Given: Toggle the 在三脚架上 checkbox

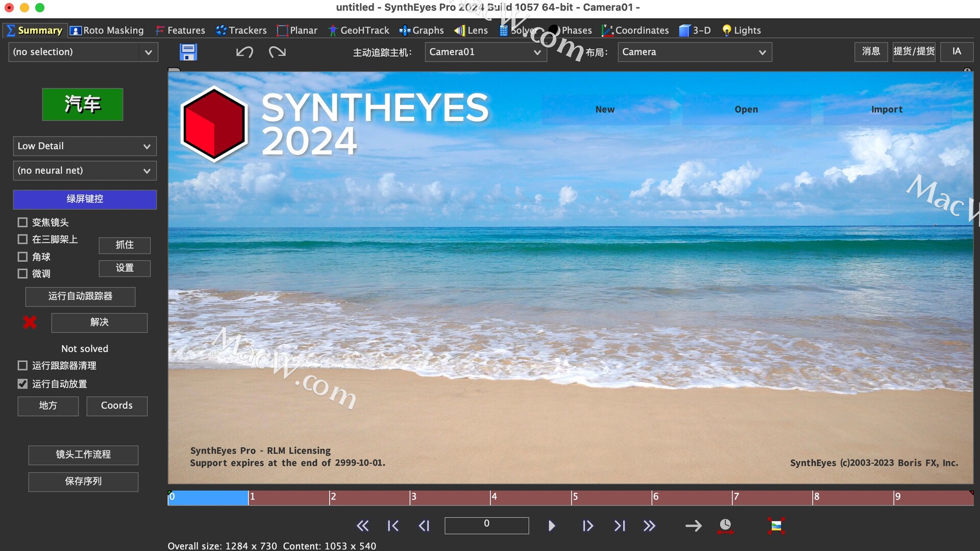Looking at the screenshot, I should [x=22, y=239].
